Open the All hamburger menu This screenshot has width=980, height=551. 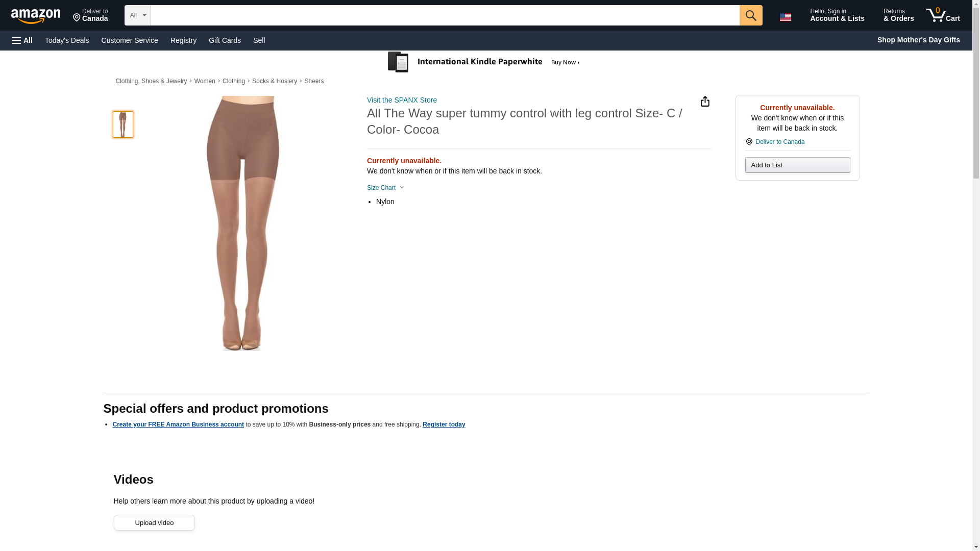tap(22, 40)
